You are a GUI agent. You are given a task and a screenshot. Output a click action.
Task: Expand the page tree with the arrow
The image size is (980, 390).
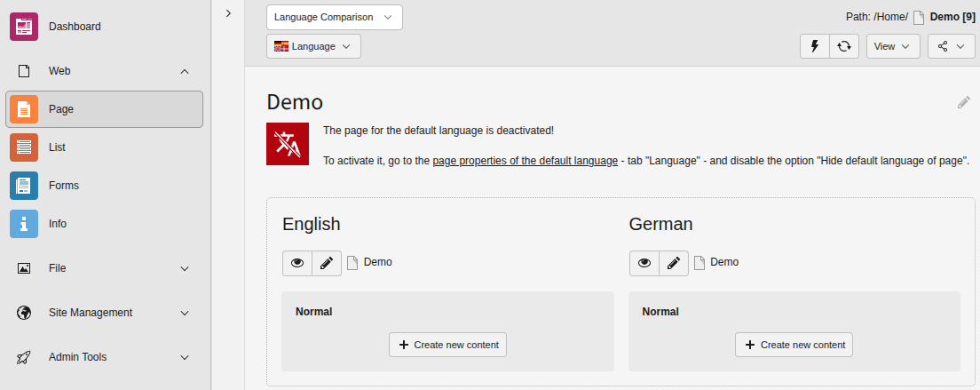[x=228, y=13]
